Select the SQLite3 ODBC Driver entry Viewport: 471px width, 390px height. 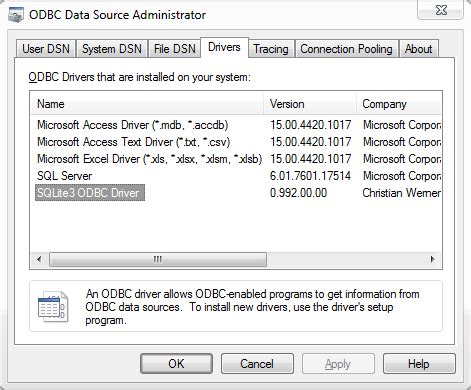point(90,193)
